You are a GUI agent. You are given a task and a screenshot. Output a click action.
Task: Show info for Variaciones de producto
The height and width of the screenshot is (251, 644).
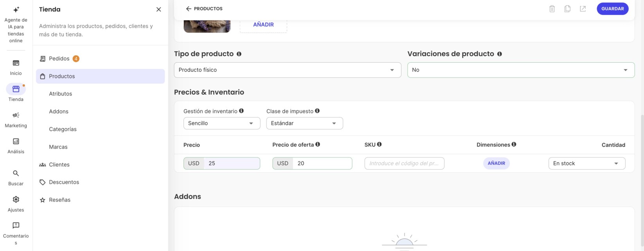500,54
